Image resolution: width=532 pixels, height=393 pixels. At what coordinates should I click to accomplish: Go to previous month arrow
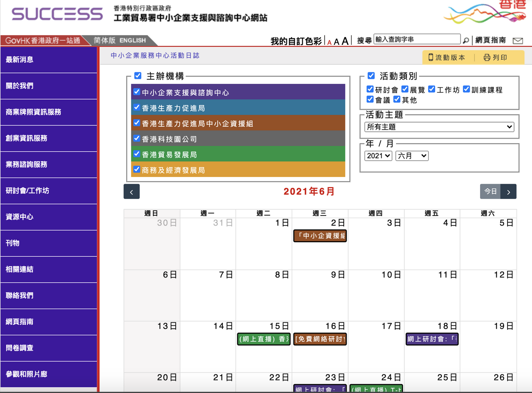tap(131, 192)
